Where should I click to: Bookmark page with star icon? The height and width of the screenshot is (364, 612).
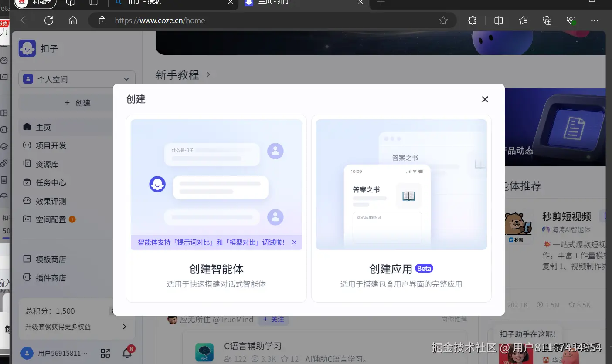pyautogui.click(x=443, y=20)
